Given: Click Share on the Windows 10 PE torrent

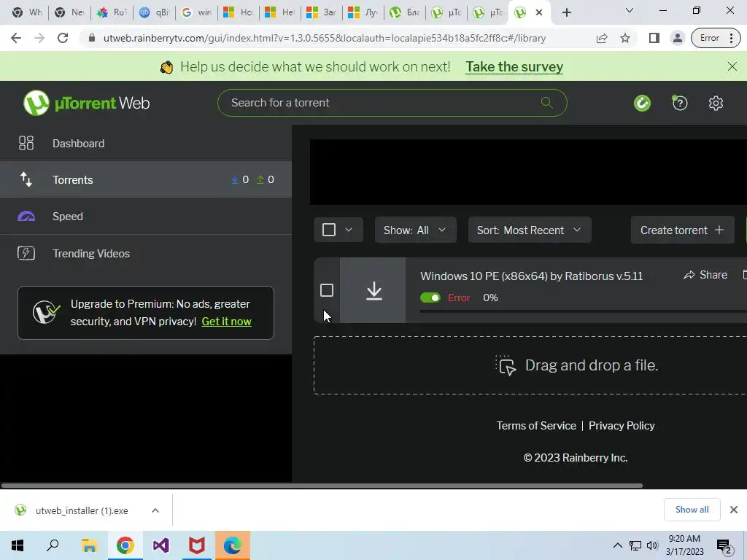Looking at the screenshot, I should pos(705,275).
